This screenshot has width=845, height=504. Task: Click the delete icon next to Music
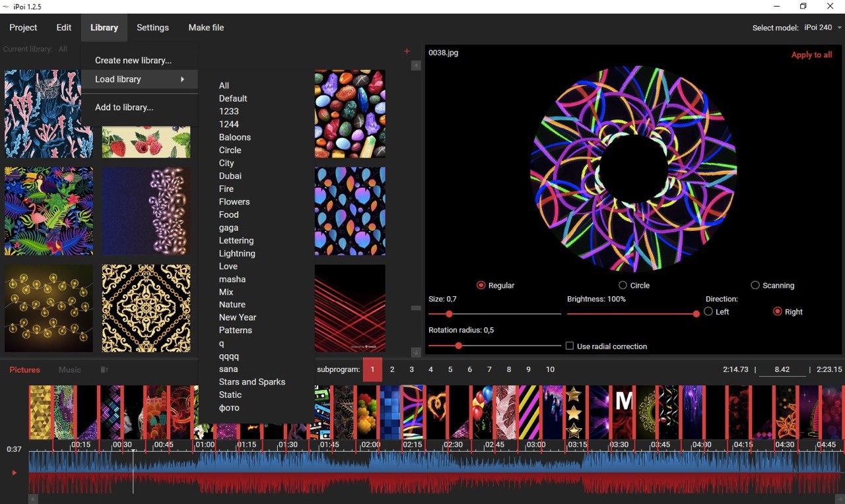point(104,370)
